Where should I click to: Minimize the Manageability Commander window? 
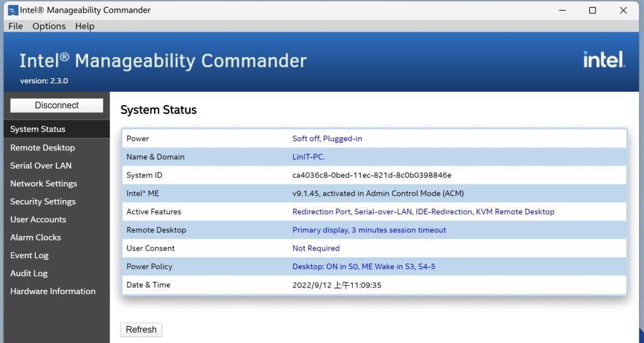click(x=562, y=10)
